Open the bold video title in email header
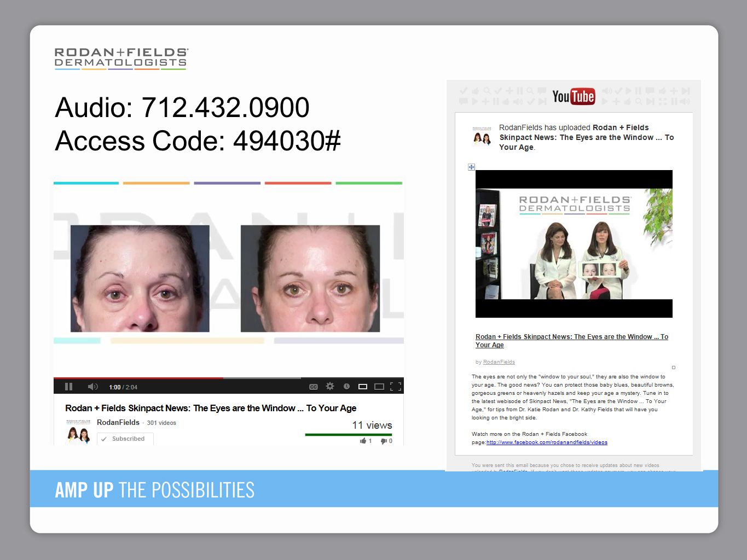The height and width of the screenshot is (560, 747). pyautogui.click(x=586, y=137)
